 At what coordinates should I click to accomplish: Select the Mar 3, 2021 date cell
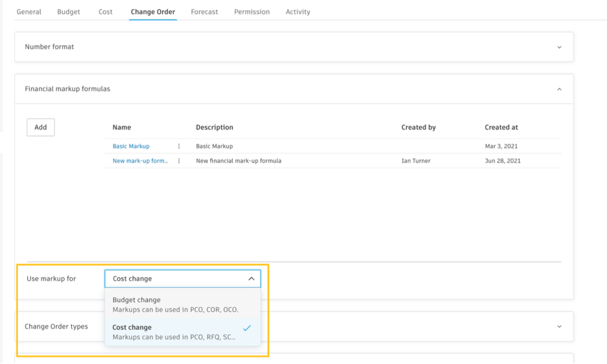click(501, 146)
